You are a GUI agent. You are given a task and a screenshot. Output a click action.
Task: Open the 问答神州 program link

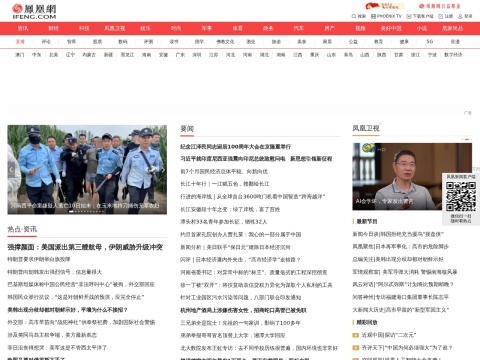(x=401, y=297)
